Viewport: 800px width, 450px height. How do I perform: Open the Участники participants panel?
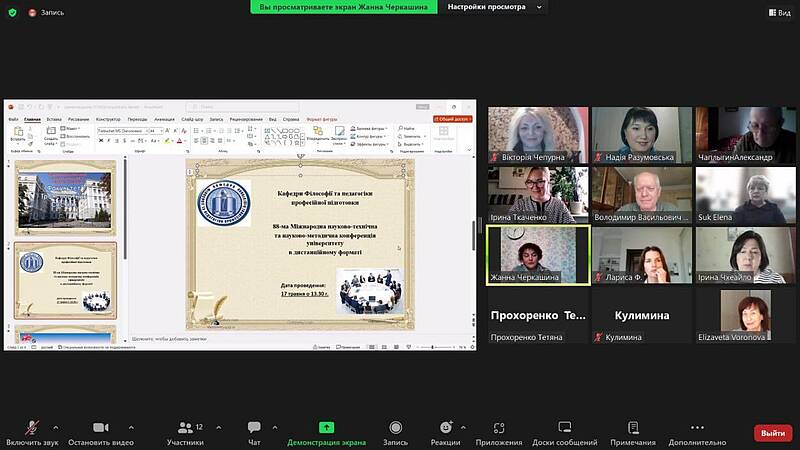185,433
